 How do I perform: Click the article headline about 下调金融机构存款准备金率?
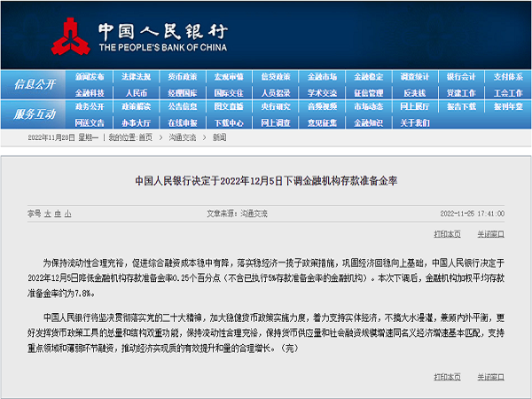point(266,181)
